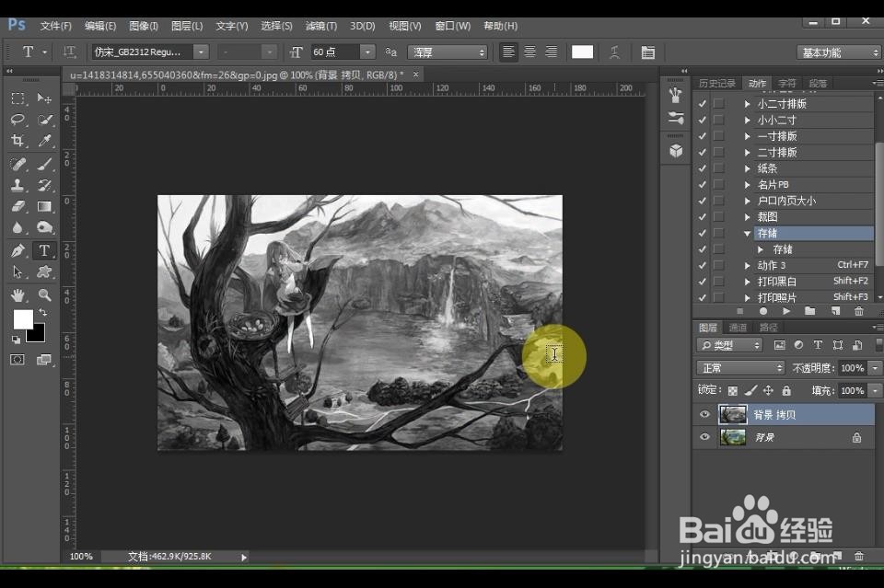Expand the 小小二寸 action
This screenshot has width=884, height=588.
(747, 120)
